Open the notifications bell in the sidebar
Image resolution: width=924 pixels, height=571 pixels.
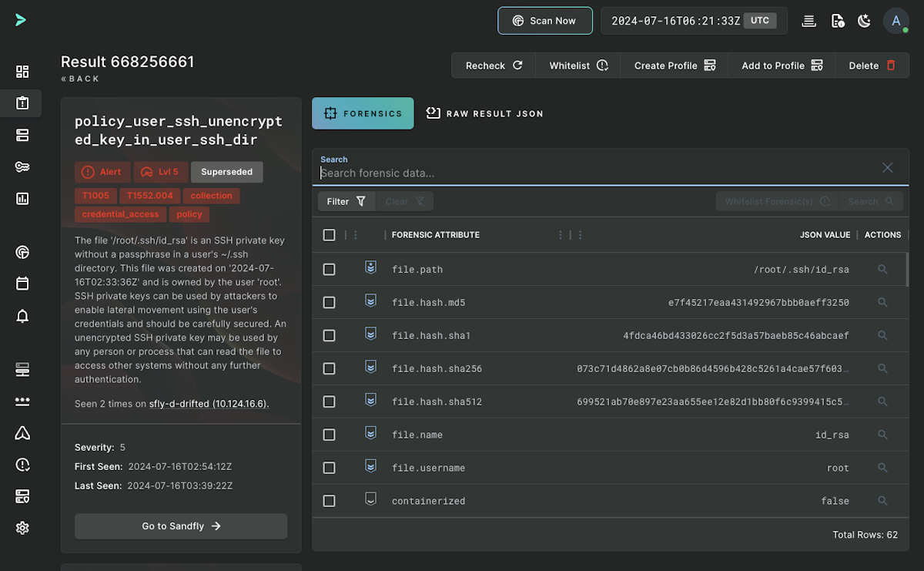tap(22, 315)
